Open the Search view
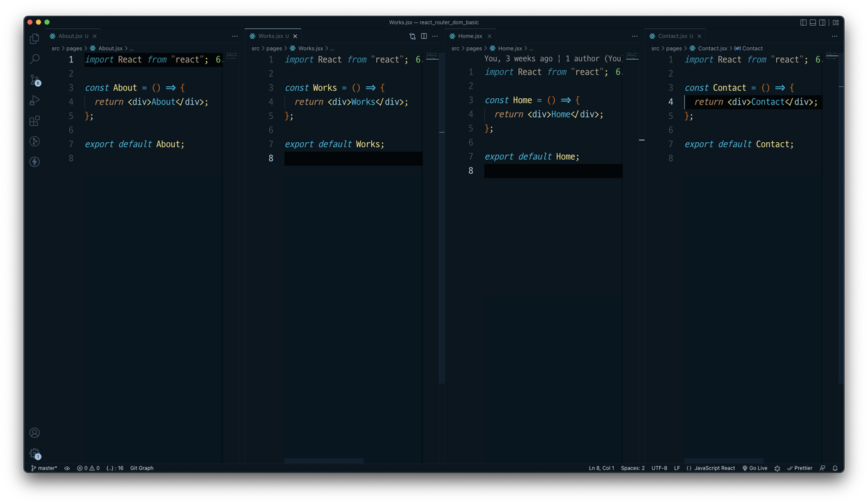 point(35,59)
